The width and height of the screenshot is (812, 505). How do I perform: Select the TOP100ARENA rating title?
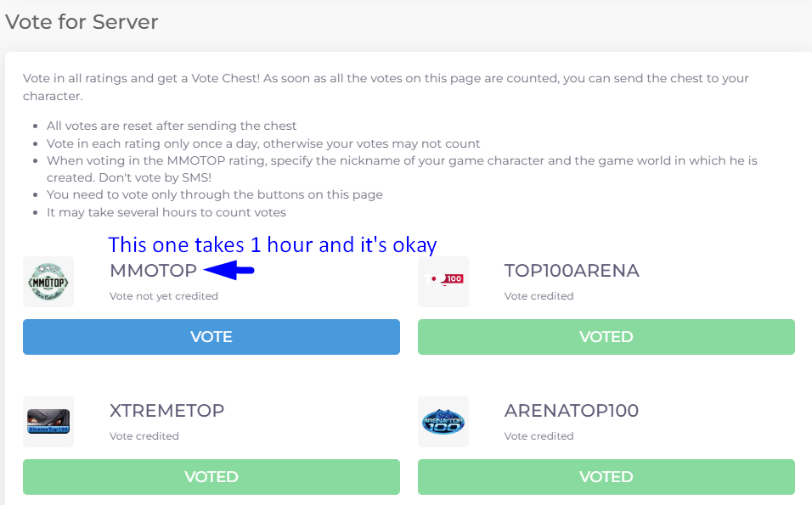click(x=572, y=271)
